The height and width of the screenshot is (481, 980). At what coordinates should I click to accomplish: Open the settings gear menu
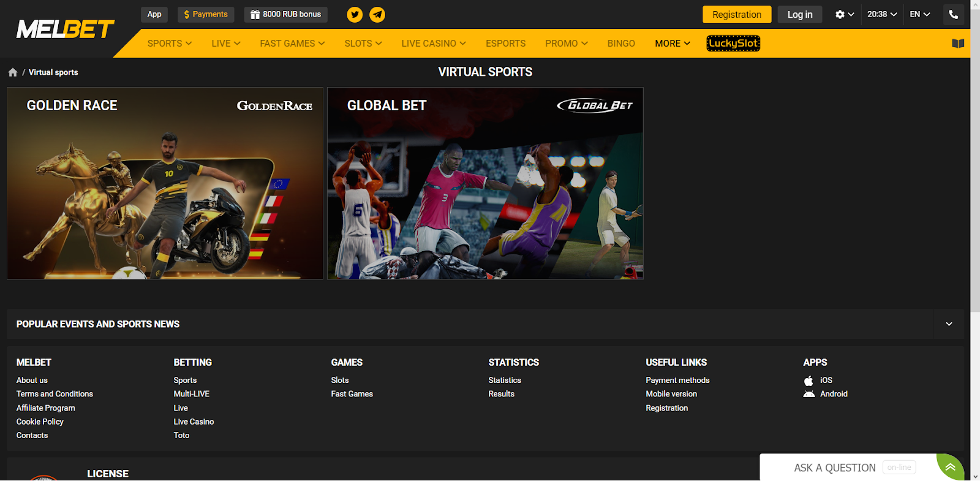click(845, 15)
